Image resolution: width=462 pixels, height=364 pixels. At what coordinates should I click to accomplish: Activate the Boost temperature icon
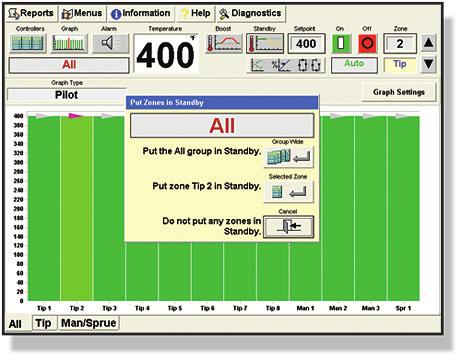224,43
